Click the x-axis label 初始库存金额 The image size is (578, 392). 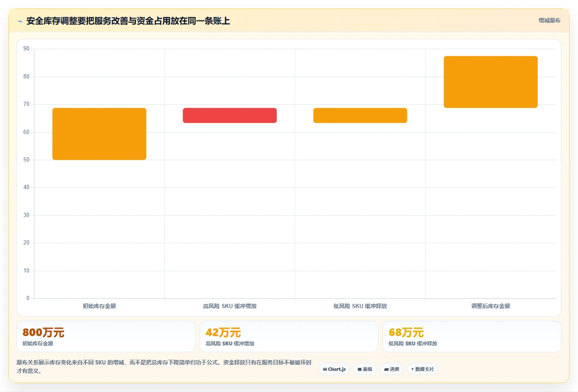(99, 306)
